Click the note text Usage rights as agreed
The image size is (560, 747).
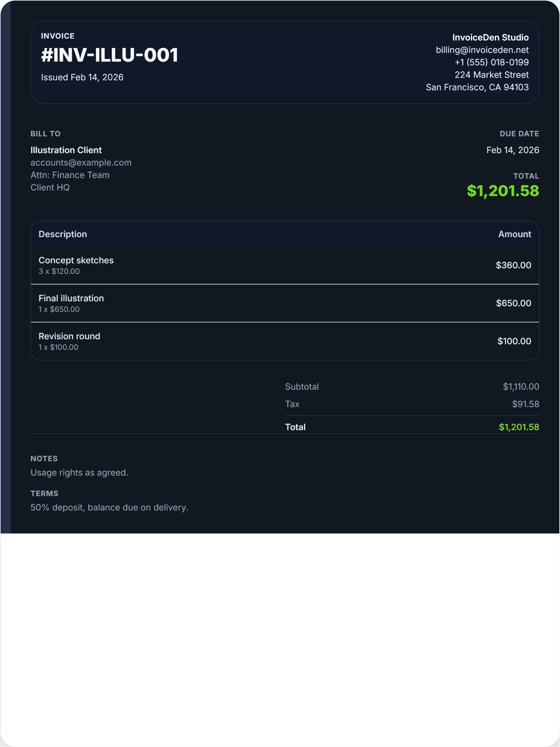pyautogui.click(x=79, y=472)
